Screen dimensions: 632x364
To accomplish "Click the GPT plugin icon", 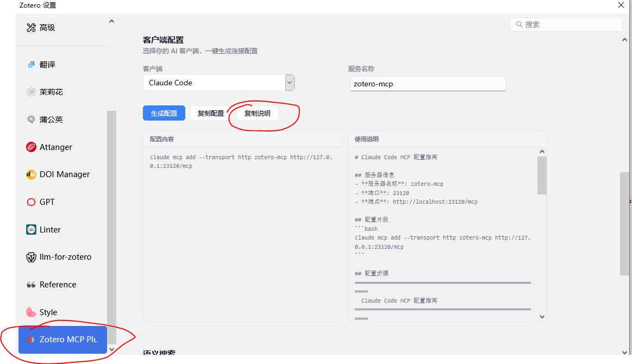I will (31, 202).
